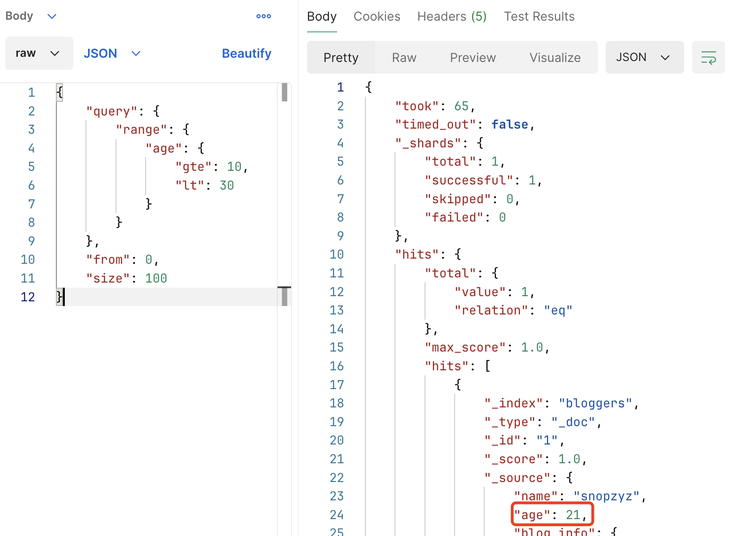
Task: Switch to response Body tab
Action: 322,16
